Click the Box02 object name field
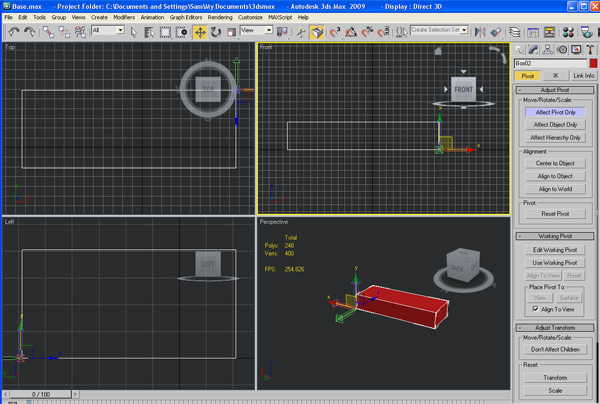The height and width of the screenshot is (404, 600). 550,64
